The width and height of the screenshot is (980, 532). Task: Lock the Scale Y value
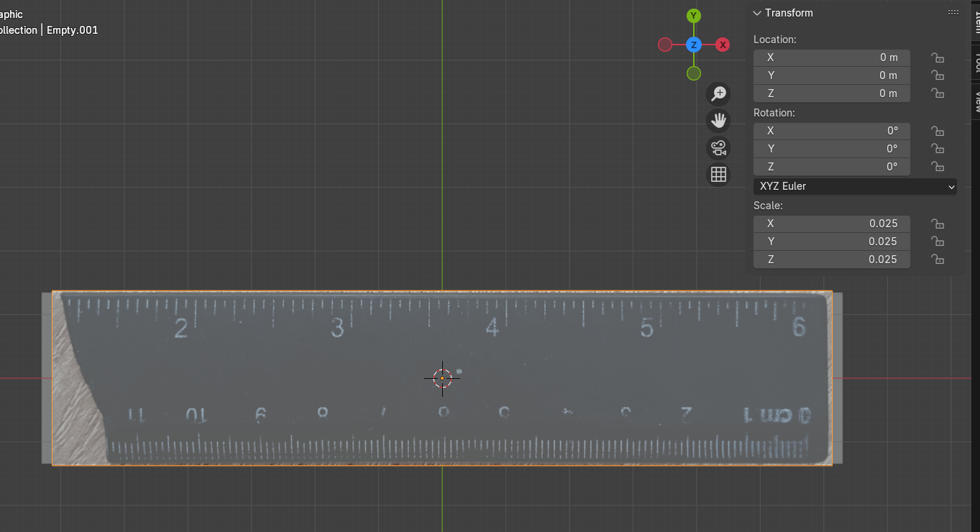[937, 242]
